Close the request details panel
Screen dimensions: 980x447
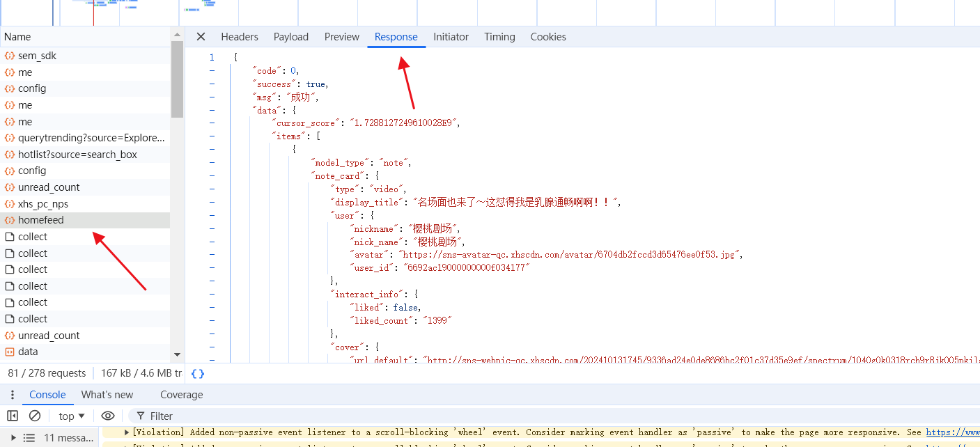(201, 37)
